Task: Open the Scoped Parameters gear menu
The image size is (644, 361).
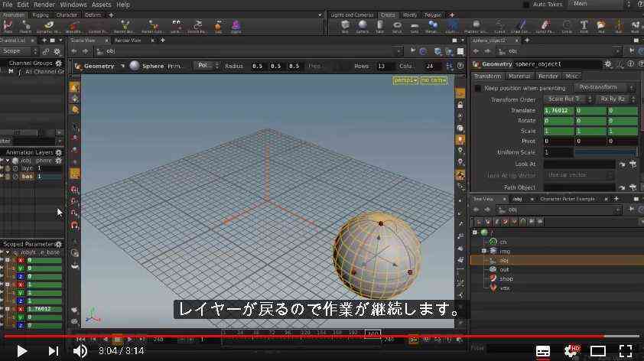Action: tap(58, 244)
